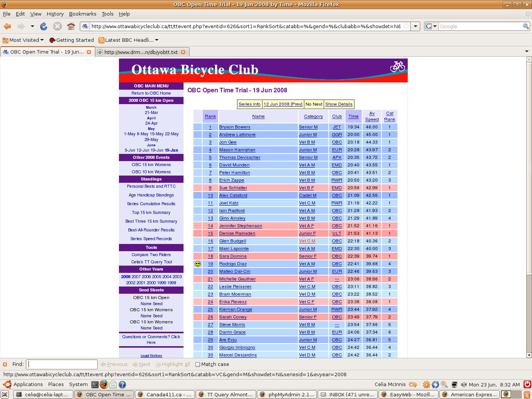532x399 pixels.
Task: Click the Back navigation arrow
Action: [x=7, y=26]
